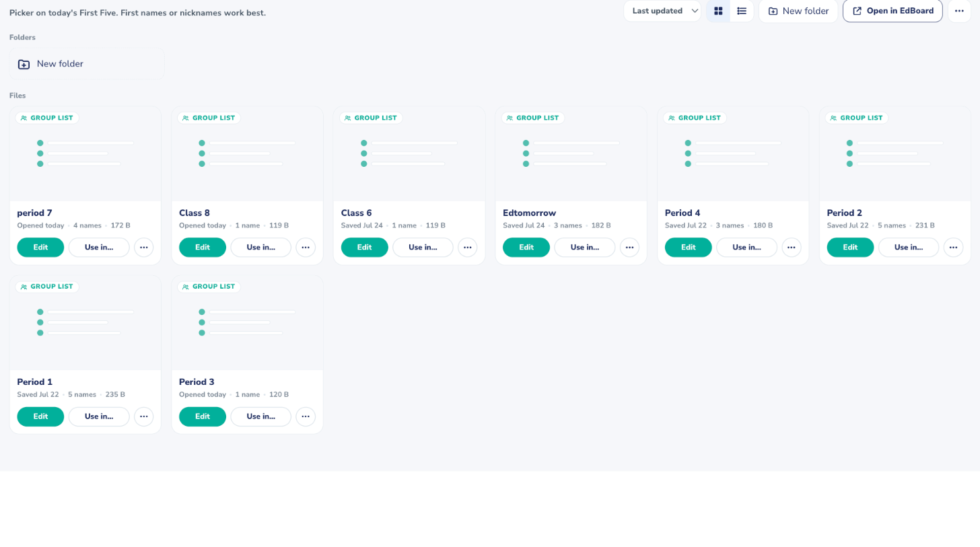The image size is (980, 547).
Task: Open Use in menu for Period 2
Action: click(909, 248)
